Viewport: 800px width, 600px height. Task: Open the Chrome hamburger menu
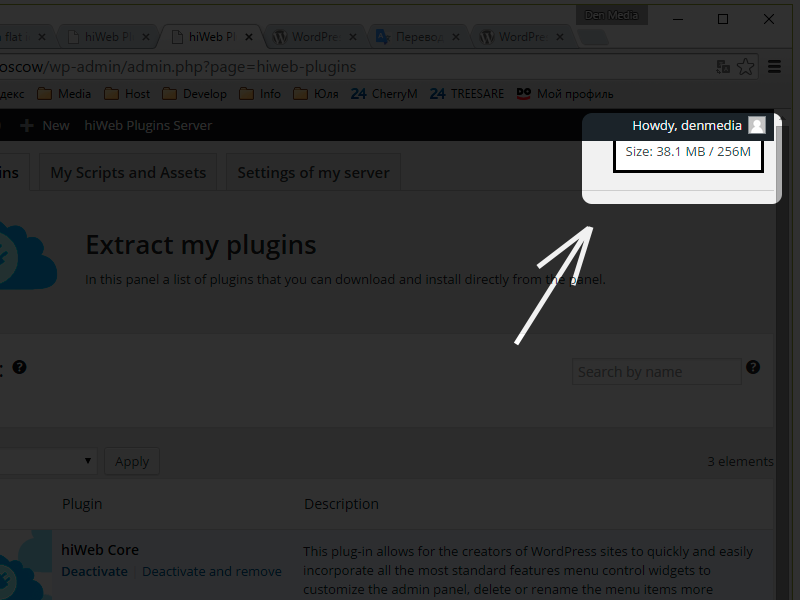pos(774,67)
